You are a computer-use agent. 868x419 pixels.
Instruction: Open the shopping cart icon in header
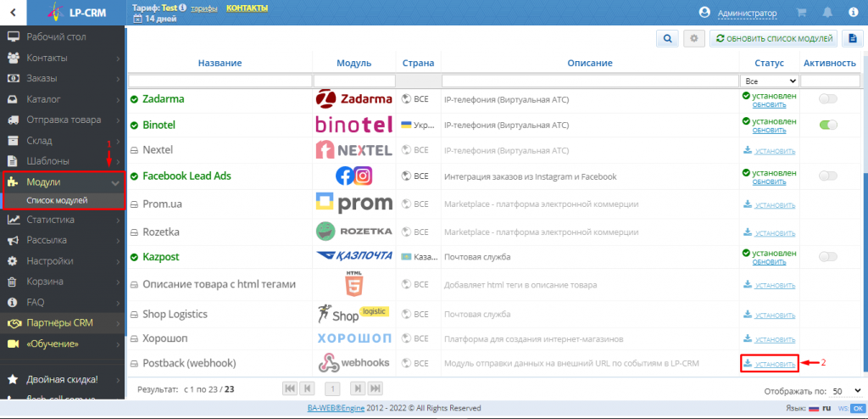[800, 12]
